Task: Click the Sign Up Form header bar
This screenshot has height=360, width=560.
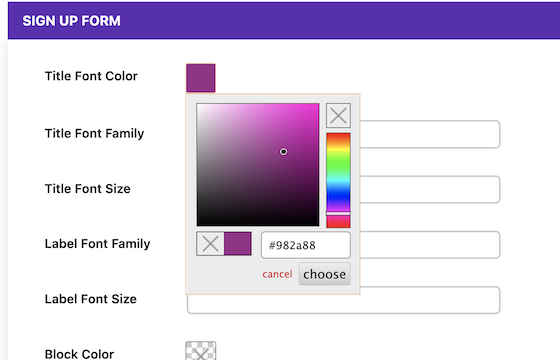Action: (x=284, y=20)
